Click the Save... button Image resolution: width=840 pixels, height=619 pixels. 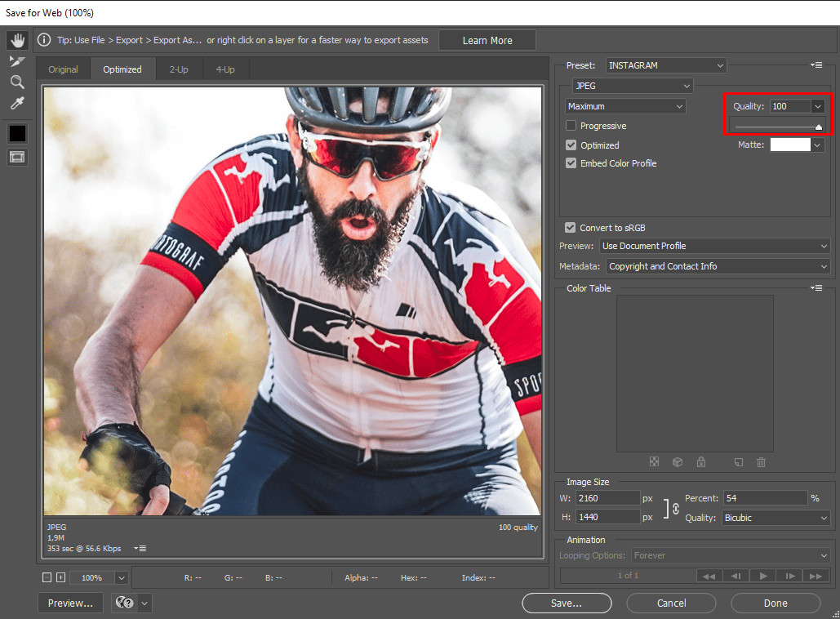(567, 603)
